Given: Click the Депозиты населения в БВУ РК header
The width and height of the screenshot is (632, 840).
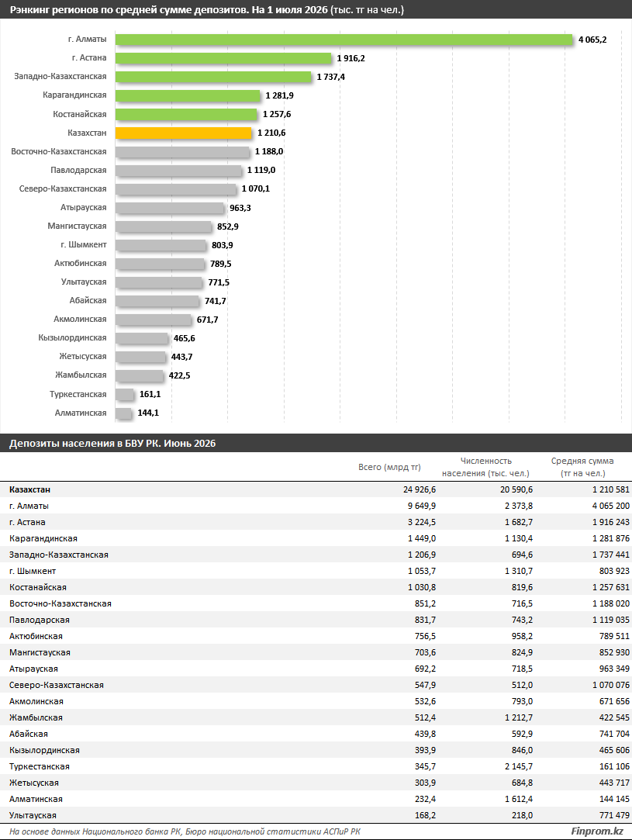Looking at the screenshot, I should (x=112, y=444).
